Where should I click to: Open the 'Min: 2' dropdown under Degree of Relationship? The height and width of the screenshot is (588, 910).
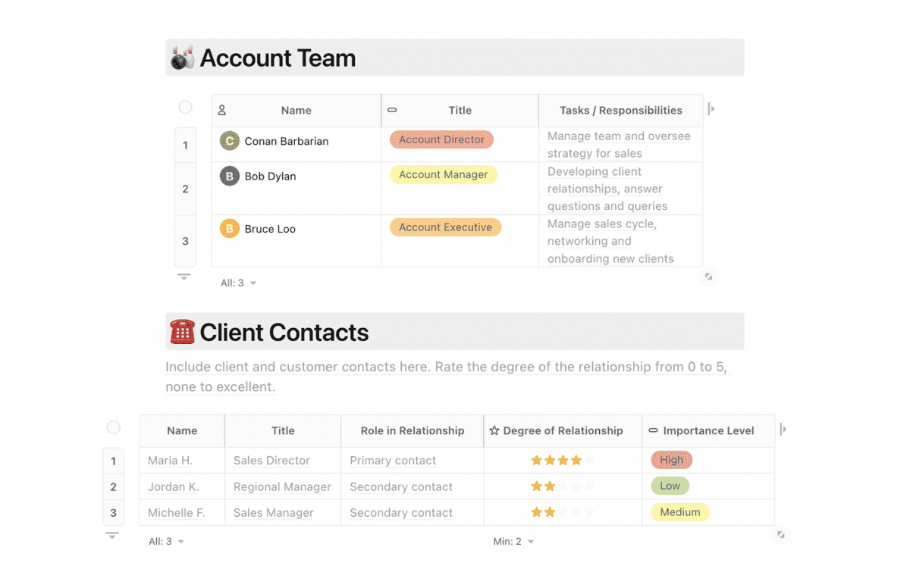pyautogui.click(x=514, y=542)
